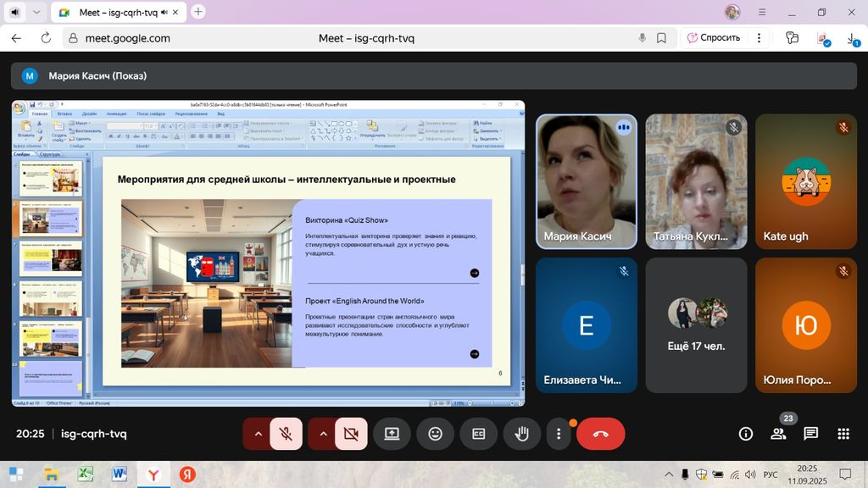Leave the call with red hang-up button
Image resolution: width=868 pixels, height=488 pixels.
coord(600,434)
